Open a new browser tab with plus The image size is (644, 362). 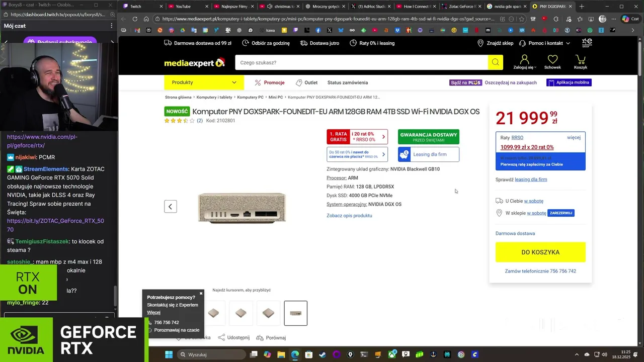582,7
